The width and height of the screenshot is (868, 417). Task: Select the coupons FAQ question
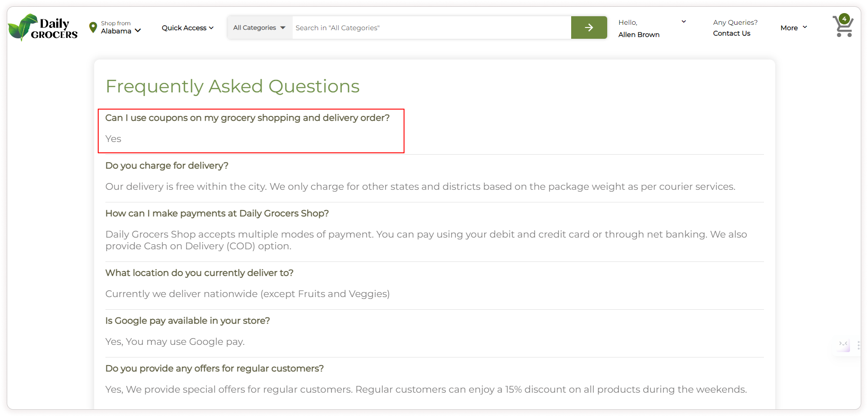tap(247, 118)
